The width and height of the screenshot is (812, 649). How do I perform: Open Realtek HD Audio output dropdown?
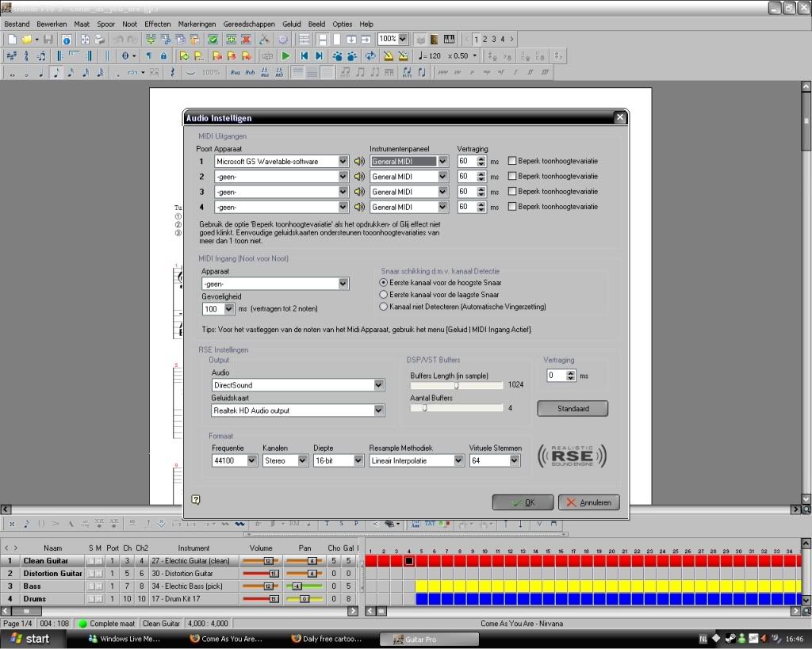[378, 410]
